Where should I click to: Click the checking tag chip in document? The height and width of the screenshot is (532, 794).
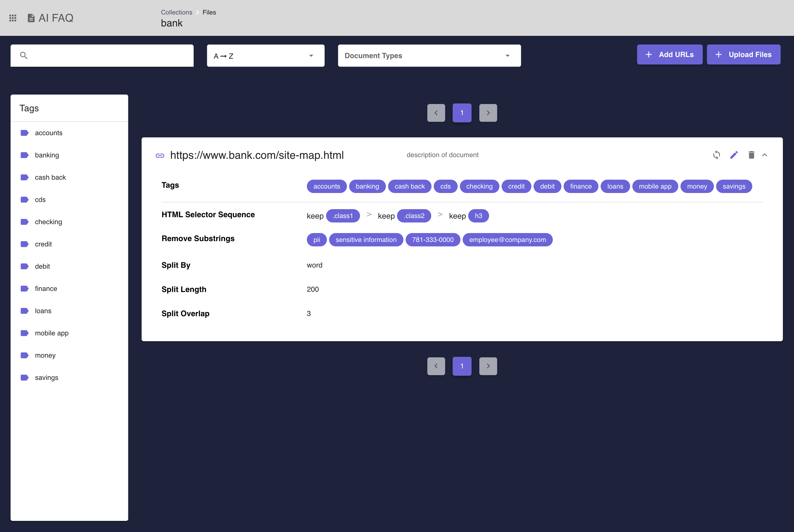tap(479, 186)
